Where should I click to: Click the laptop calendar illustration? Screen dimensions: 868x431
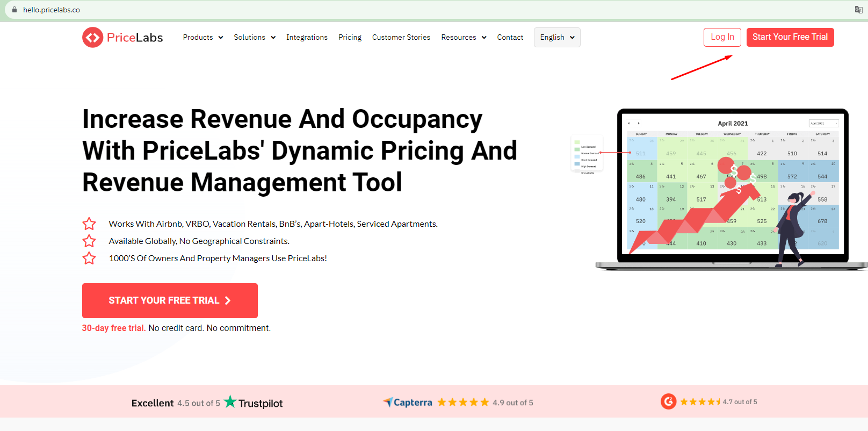coord(733,189)
